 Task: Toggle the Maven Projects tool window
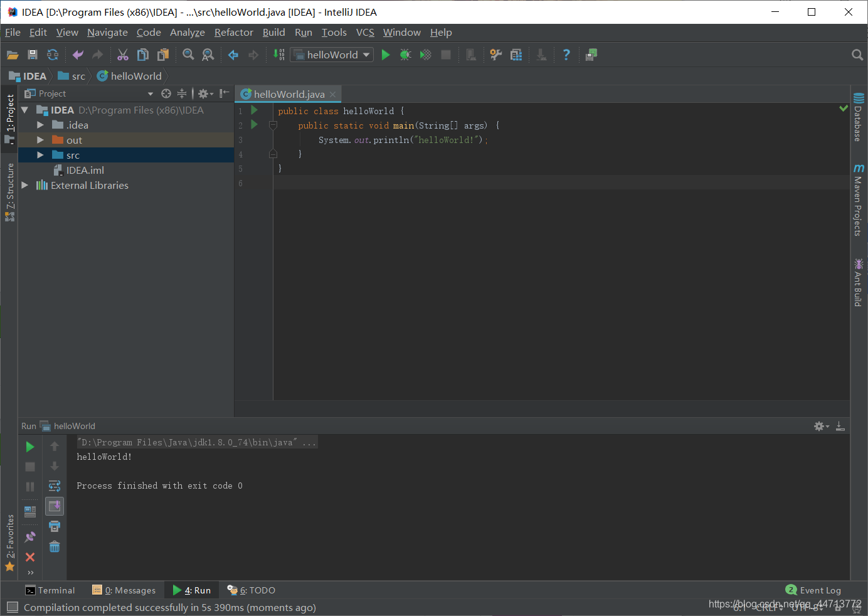point(859,200)
